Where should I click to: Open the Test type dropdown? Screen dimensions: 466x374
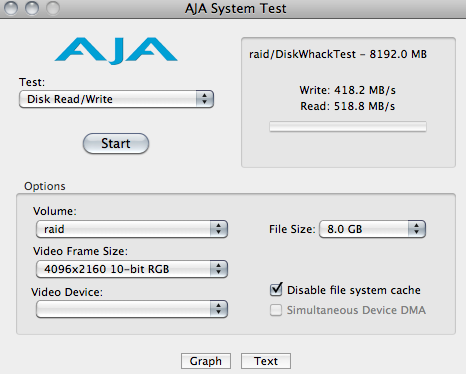116,99
